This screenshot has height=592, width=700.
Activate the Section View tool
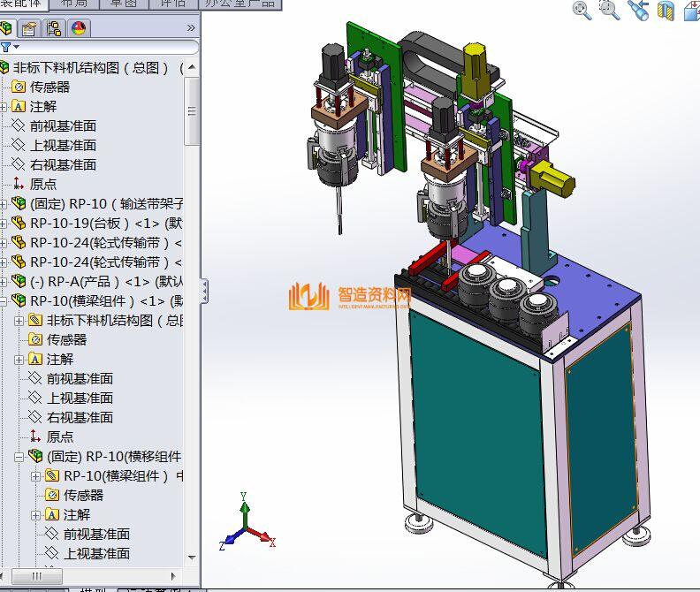pyautogui.click(x=666, y=10)
